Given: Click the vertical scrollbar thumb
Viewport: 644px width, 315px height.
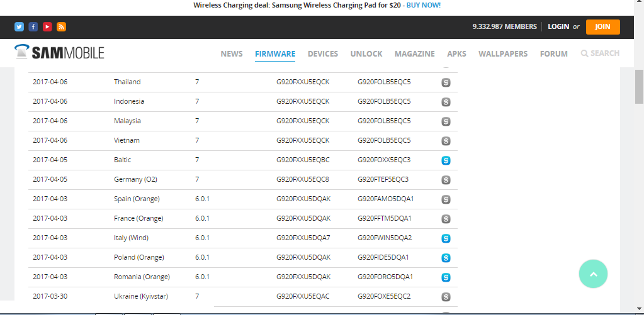Looking at the screenshot, I should 640,86.
